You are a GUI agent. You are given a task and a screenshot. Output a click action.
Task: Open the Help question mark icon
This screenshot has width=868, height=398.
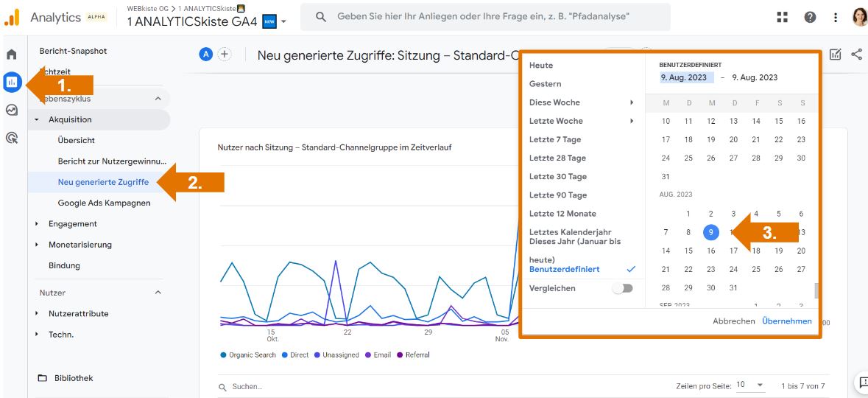click(810, 17)
